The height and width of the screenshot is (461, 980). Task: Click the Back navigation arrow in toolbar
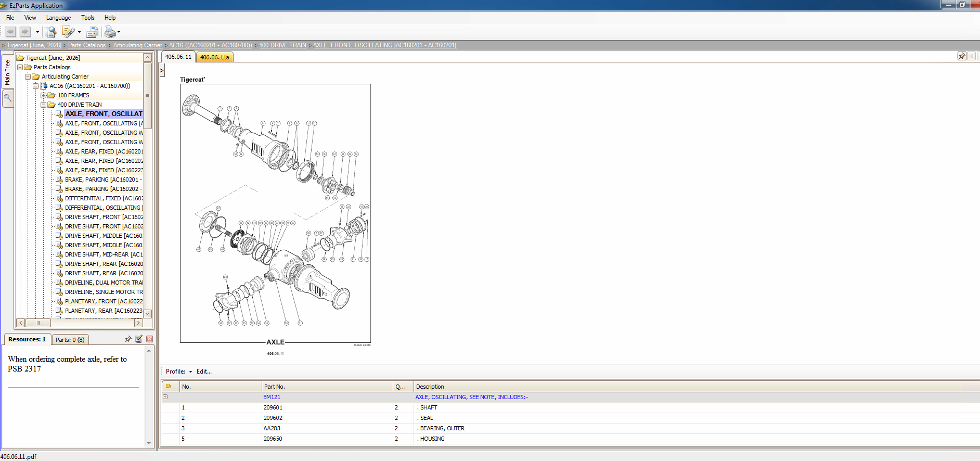click(x=10, y=32)
